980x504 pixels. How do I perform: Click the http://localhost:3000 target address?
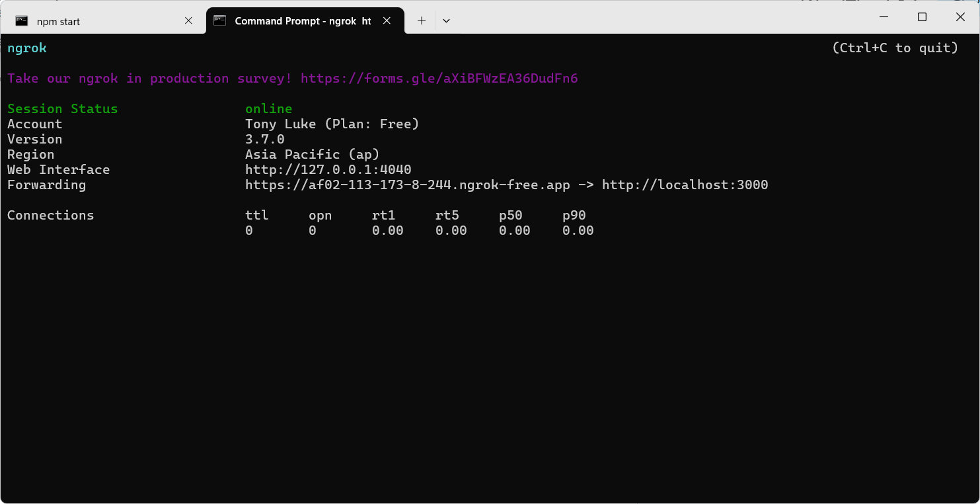pos(685,185)
